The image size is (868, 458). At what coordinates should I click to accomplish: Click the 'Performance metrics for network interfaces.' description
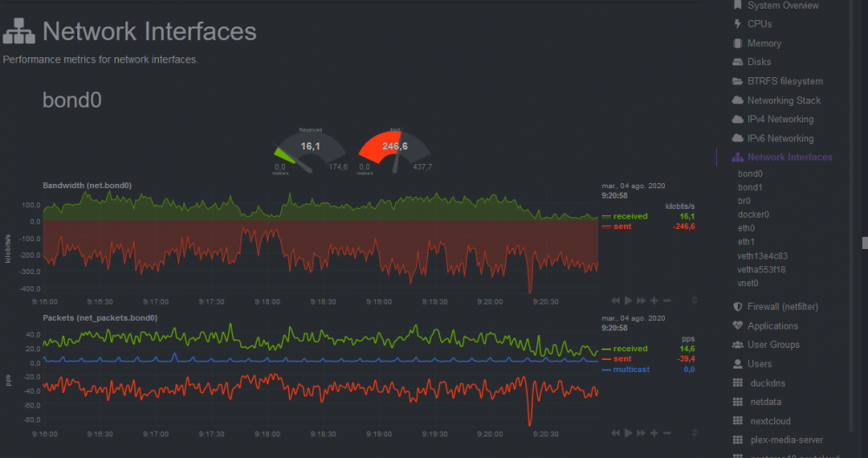tap(100, 60)
